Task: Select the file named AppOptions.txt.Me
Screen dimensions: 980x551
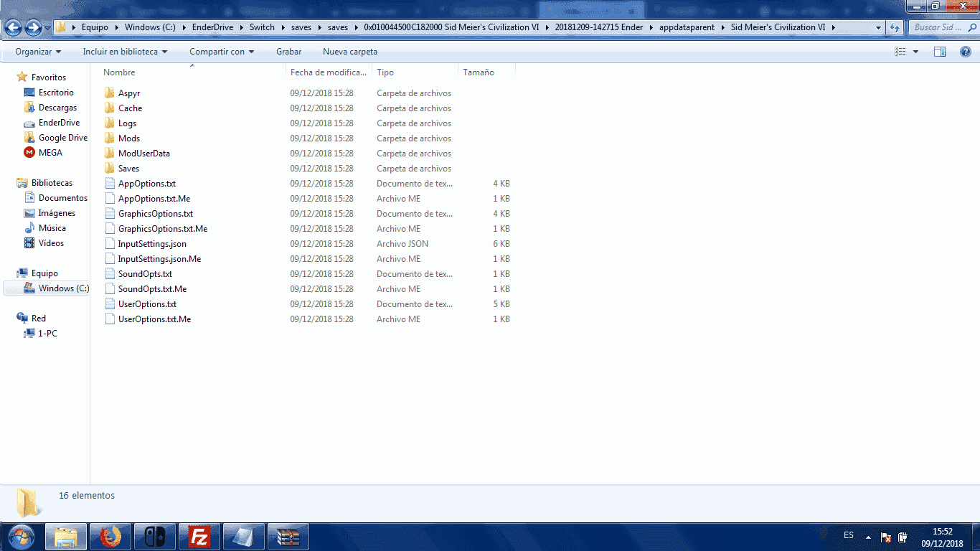Action: pos(154,199)
